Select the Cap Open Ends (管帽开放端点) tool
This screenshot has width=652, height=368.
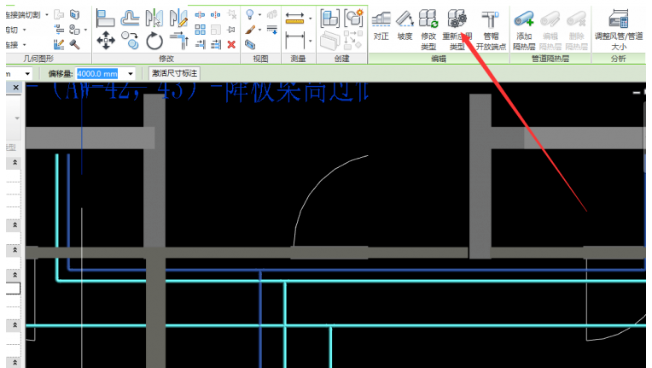491,30
